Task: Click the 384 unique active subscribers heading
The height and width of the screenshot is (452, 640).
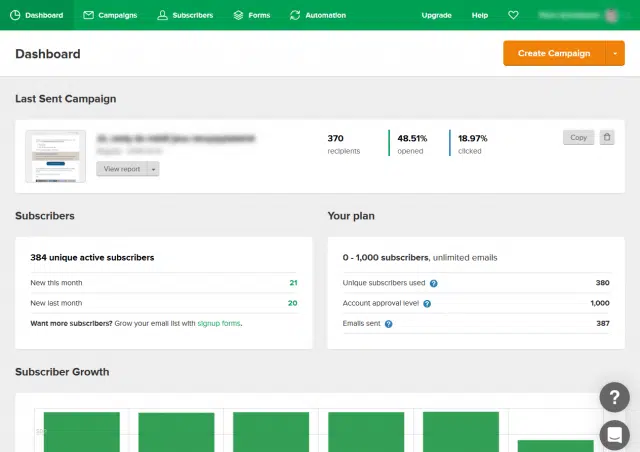Action: tap(92, 258)
